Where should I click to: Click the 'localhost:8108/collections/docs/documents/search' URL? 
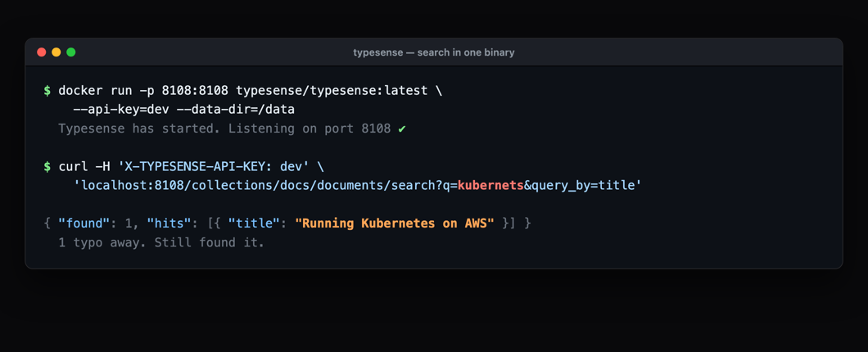pos(258,185)
